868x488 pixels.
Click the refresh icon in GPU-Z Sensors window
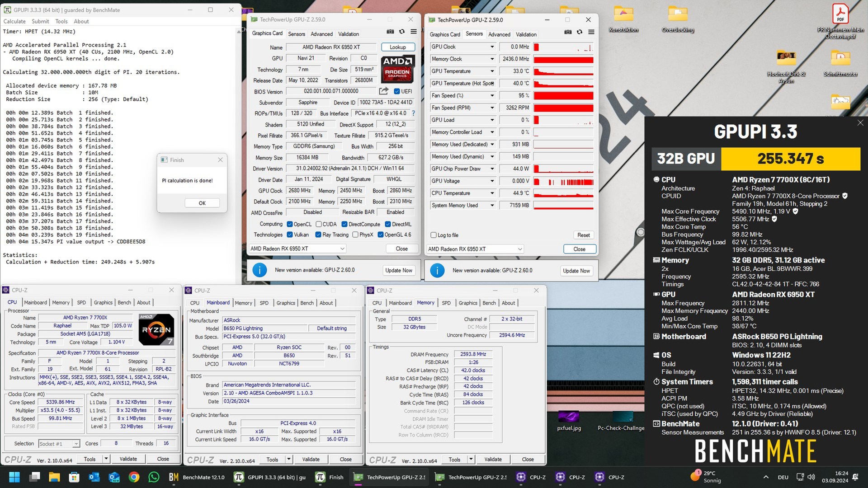tap(580, 32)
